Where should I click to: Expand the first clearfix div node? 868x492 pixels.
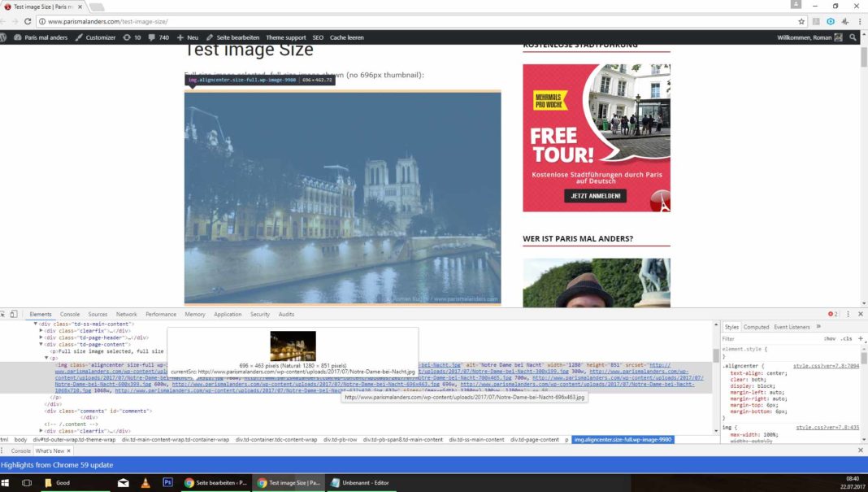[41, 330]
